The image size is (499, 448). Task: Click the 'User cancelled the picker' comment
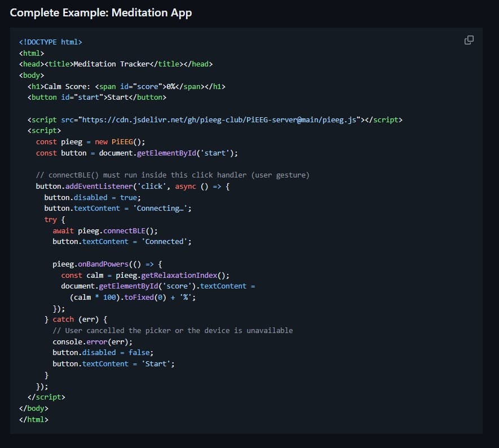173,331
